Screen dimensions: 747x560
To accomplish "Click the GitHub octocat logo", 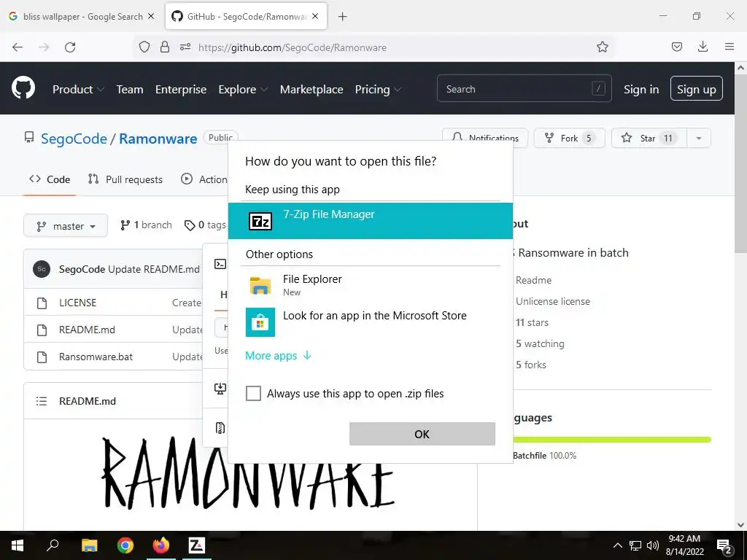I will (x=23, y=88).
